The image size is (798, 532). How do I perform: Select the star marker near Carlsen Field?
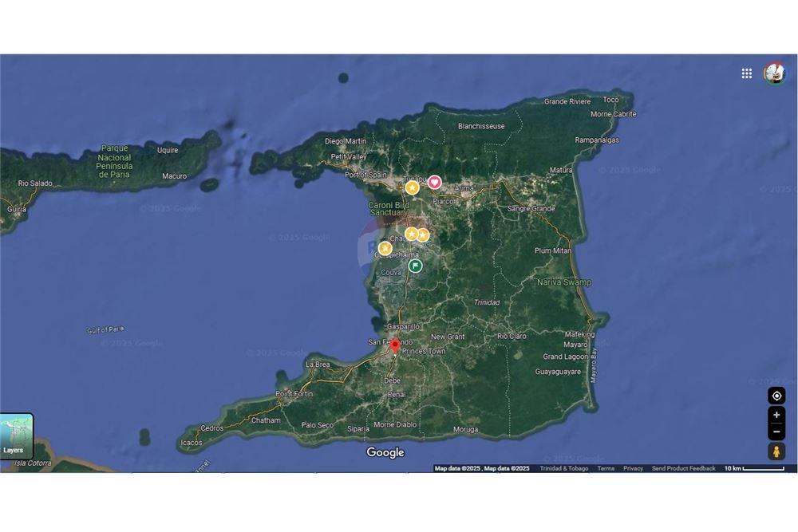pyautogui.click(x=423, y=235)
